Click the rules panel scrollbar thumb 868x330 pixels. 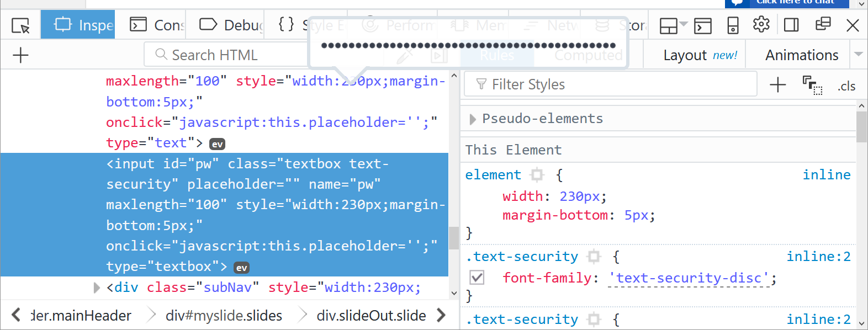861,127
